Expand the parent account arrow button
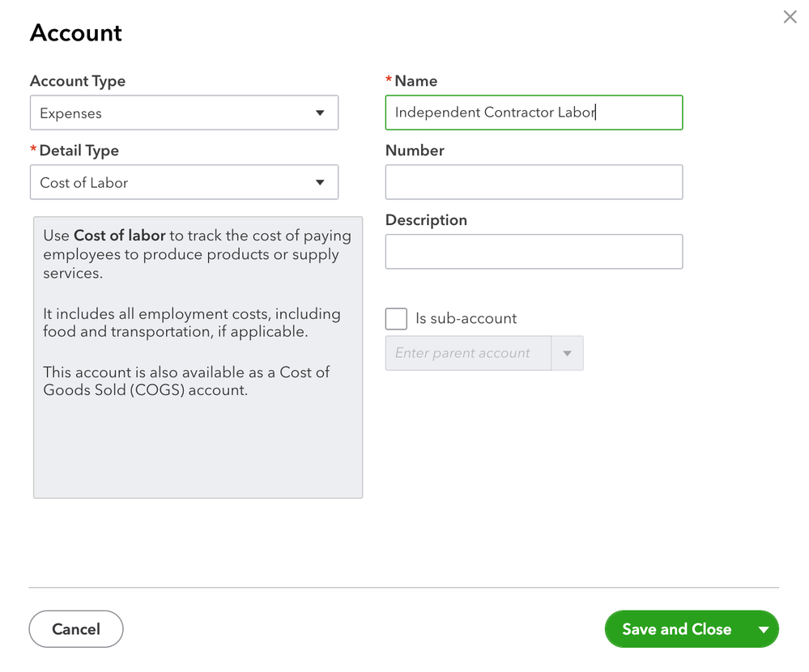 (x=567, y=354)
